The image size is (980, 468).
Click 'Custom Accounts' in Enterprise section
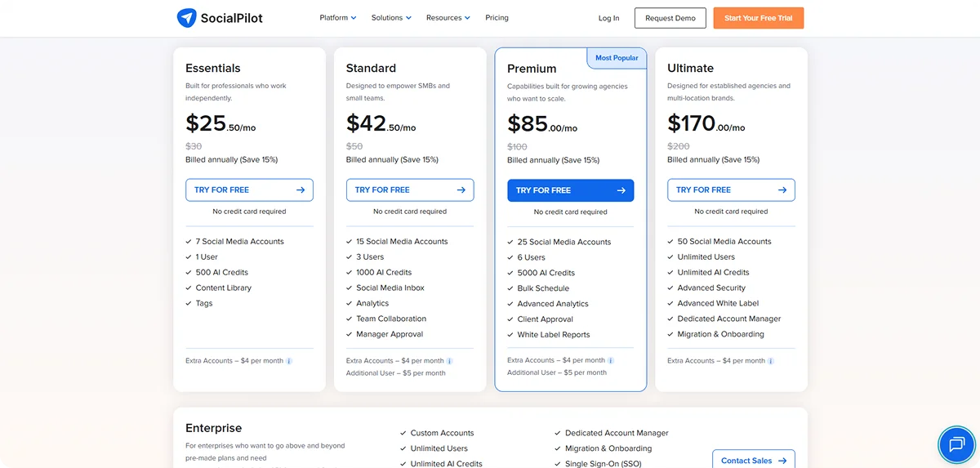442,434
